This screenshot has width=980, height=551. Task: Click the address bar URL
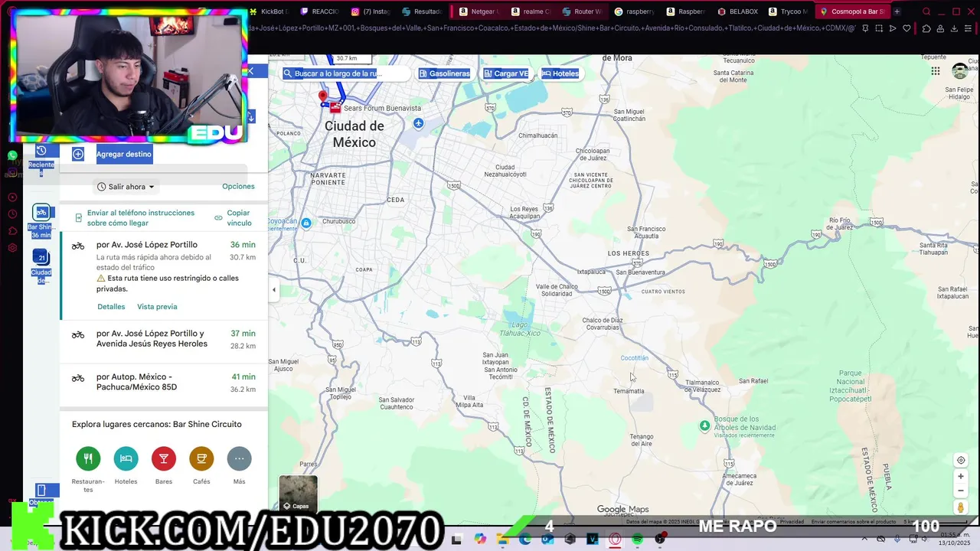coord(551,28)
